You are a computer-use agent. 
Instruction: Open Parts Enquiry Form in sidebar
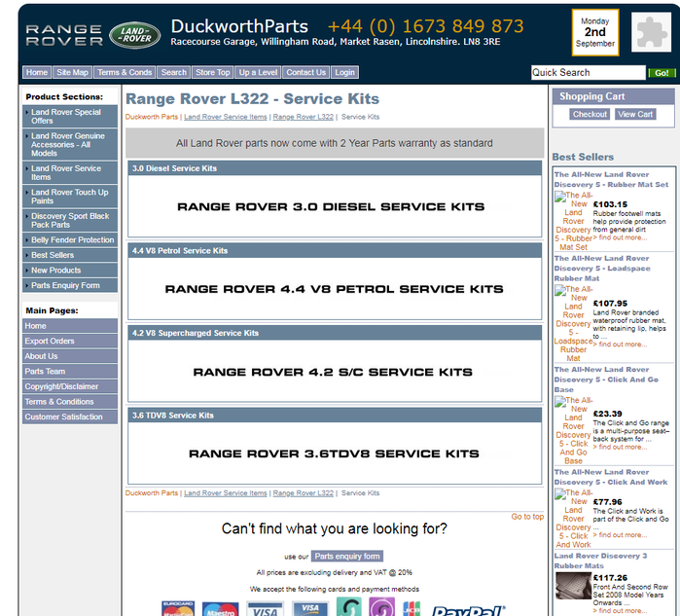tap(70, 285)
